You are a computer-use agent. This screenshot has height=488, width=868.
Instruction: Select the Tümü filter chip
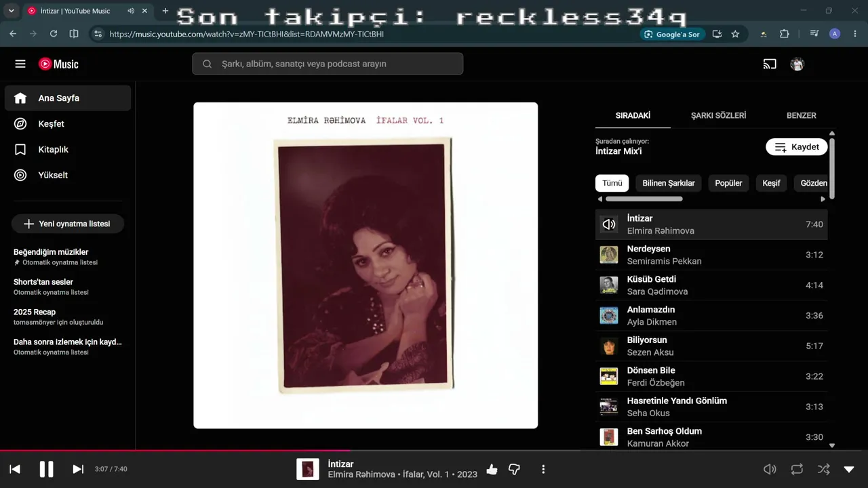612,183
